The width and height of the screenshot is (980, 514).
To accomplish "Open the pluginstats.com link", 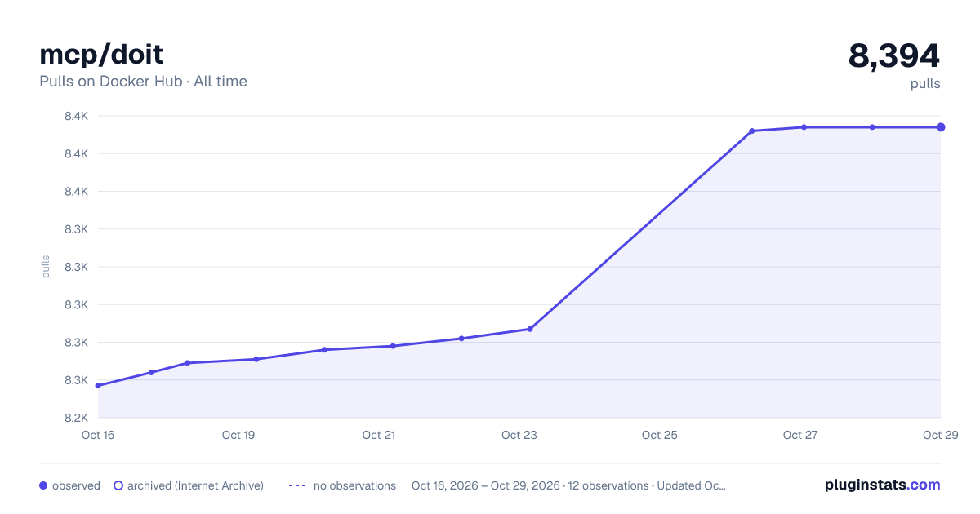I will 882,485.
